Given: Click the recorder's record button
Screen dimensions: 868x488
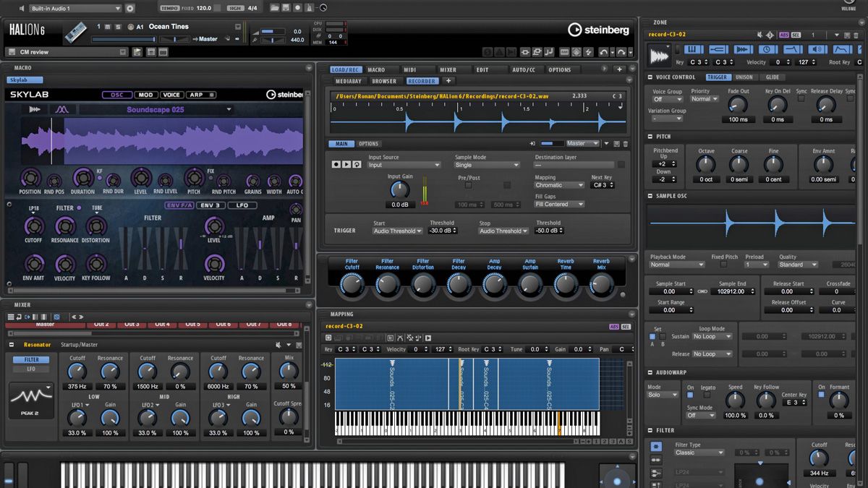Looking at the screenshot, I should (x=336, y=165).
